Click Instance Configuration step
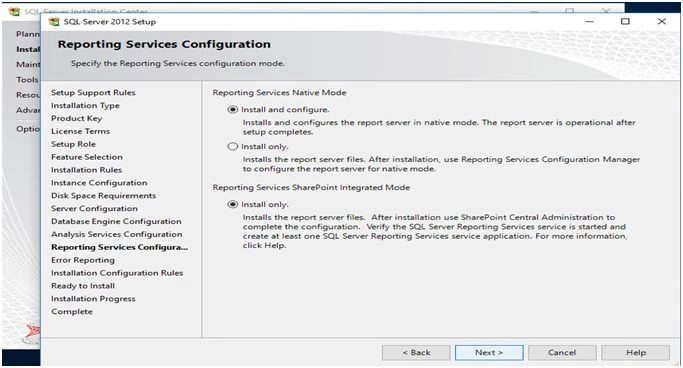This screenshot has height=368, width=683. tap(99, 182)
